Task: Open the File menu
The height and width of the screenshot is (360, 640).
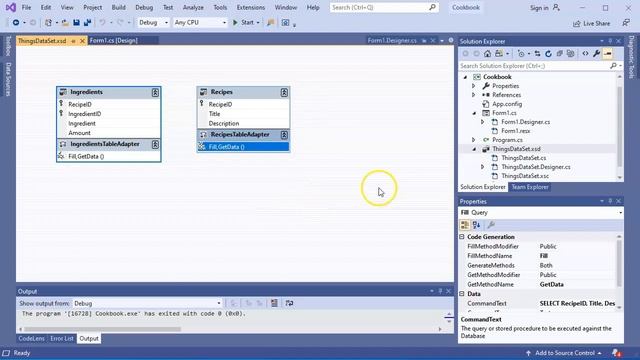Action: tap(26, 7)
